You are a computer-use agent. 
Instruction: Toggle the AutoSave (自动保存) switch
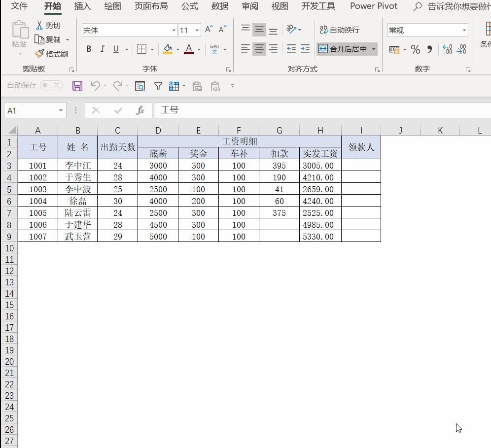coord(51,85)
